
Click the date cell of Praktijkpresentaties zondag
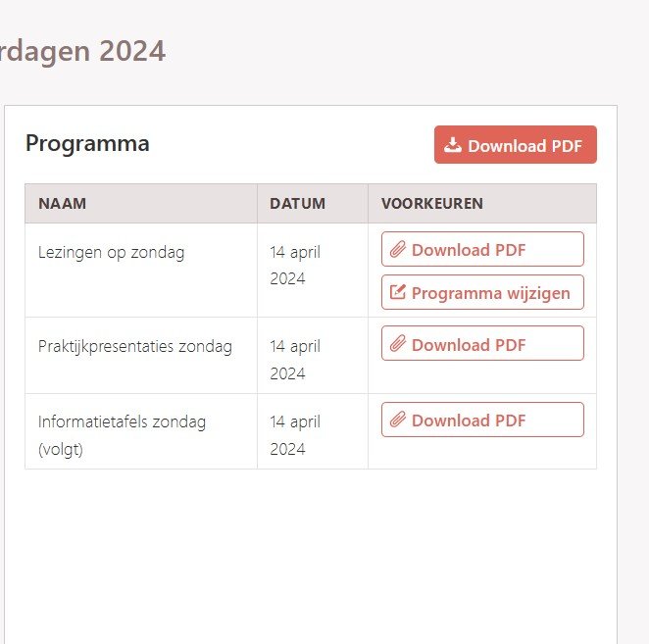click(x=295, y=359)
